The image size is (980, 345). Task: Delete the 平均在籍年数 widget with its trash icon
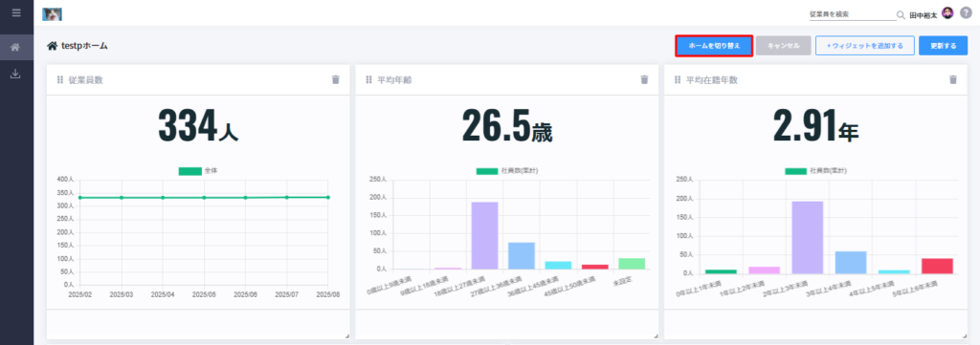pyautogui.click(x=953, y=79)
